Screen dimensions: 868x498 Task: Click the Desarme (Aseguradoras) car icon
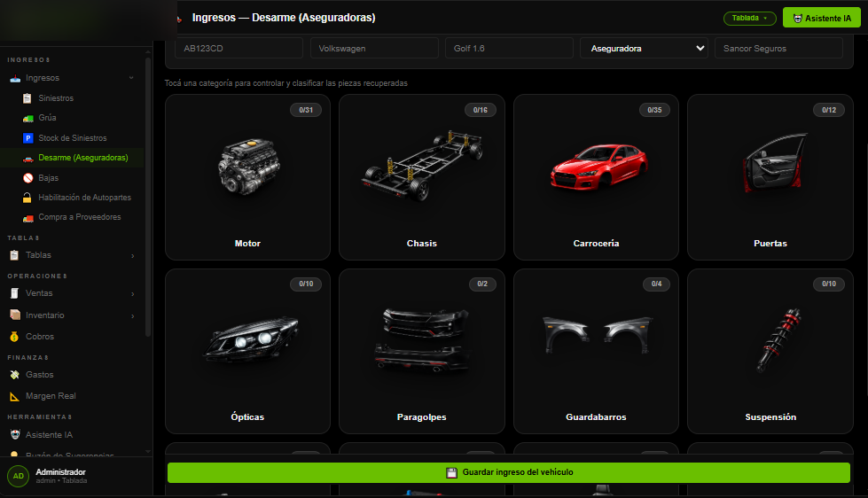27,159
